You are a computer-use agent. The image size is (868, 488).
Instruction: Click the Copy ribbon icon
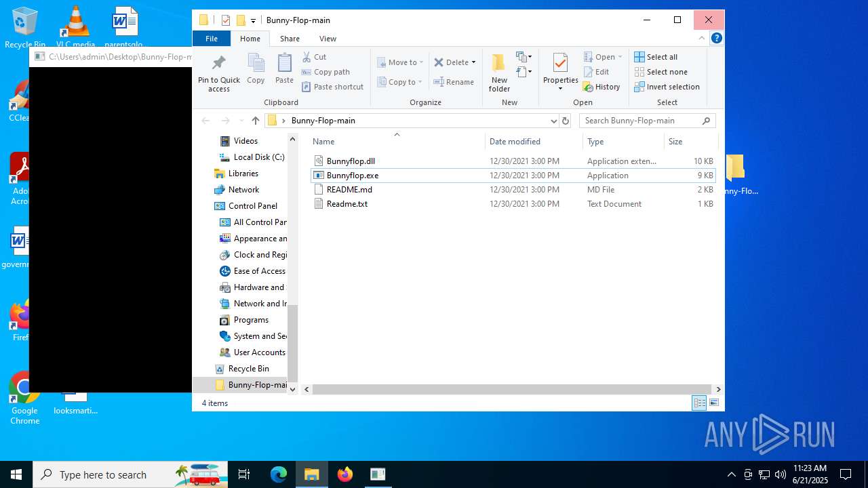click(x=256, y=68)
